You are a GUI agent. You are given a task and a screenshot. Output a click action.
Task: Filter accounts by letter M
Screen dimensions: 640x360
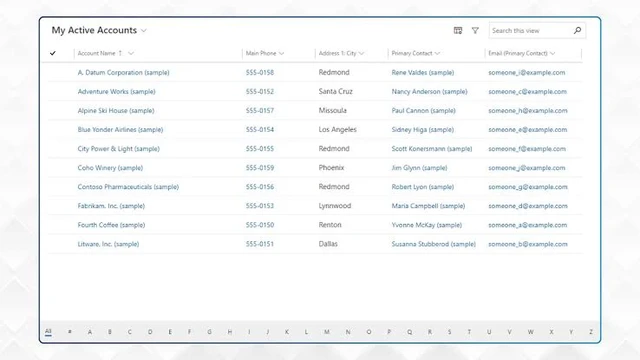point(327,332)
